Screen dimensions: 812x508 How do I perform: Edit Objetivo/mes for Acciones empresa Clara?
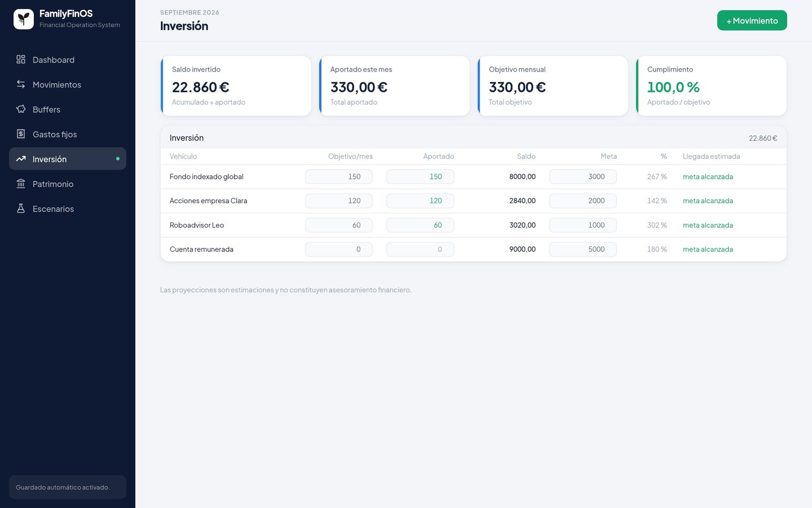(339, 201)
